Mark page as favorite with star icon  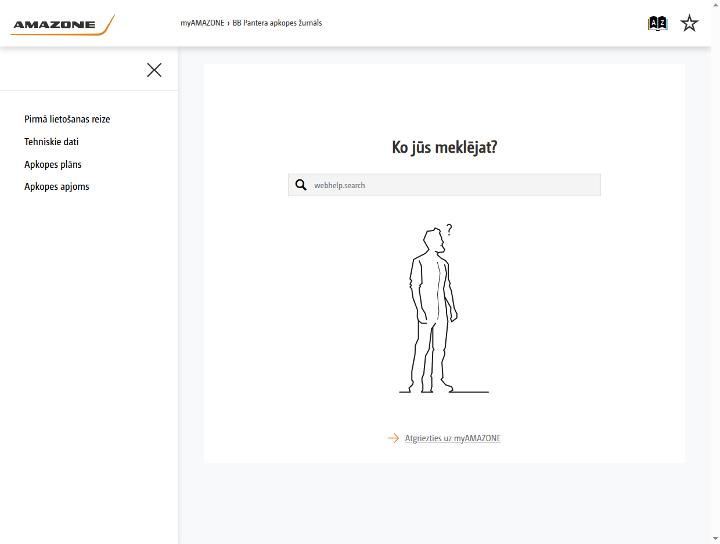(x=689, y=23)
